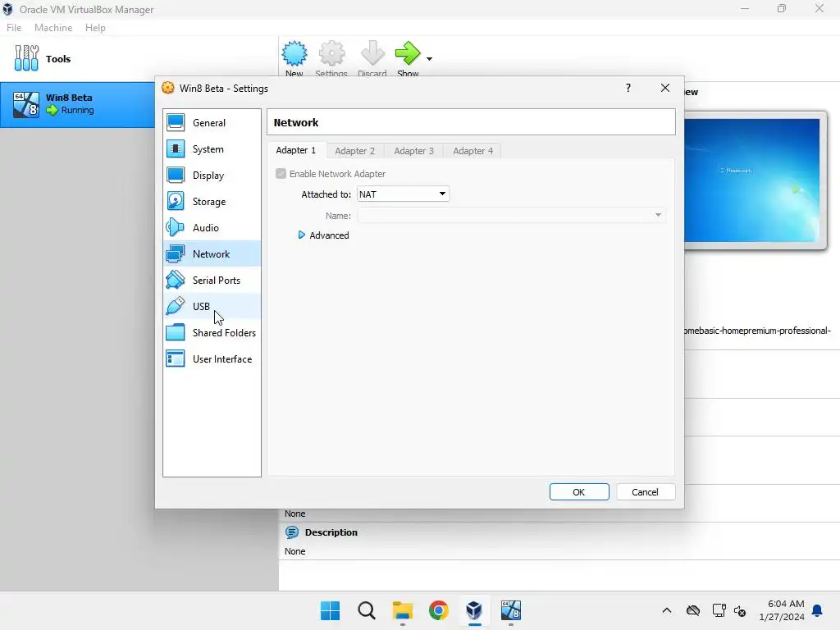Click the VirtualBox Manager taskbar icon
The width and height of the screenshot is (840, 630).
[474, 610]
